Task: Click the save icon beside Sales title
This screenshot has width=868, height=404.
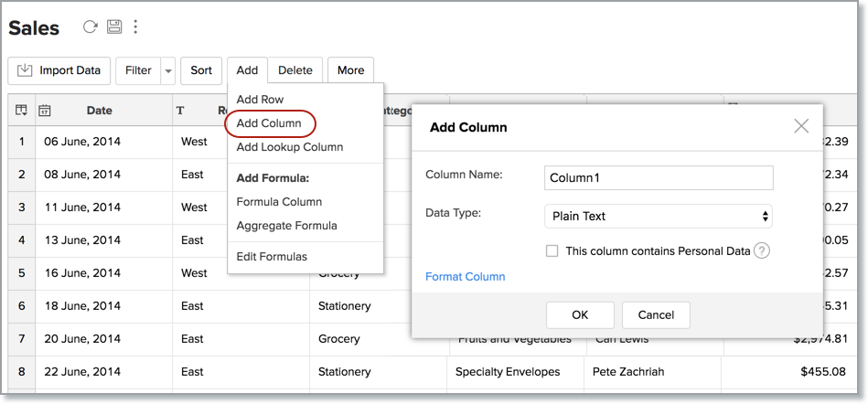Action: click(113, 27)
